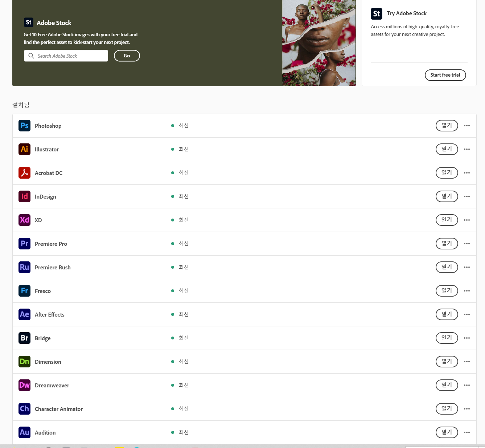Submit the Stock search with Go
This screenshot has width=485, height=448.
point(127,56)
